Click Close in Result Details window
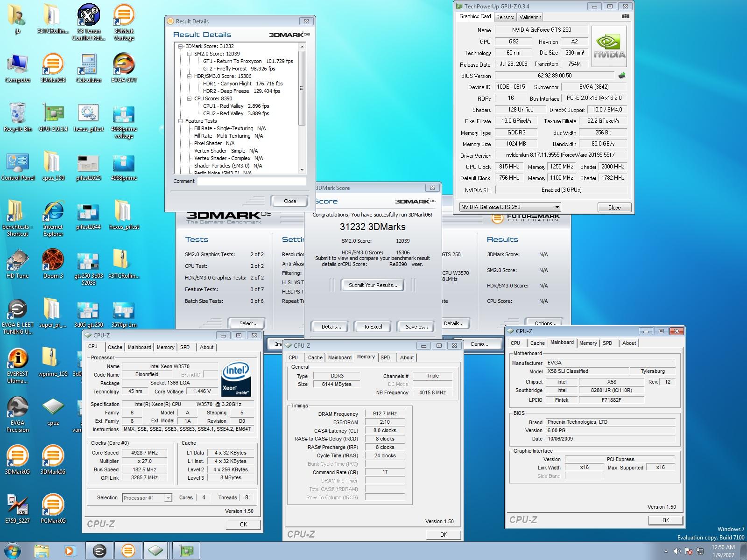This screenshot has height=560, width=747. click(x=290, y=201)
